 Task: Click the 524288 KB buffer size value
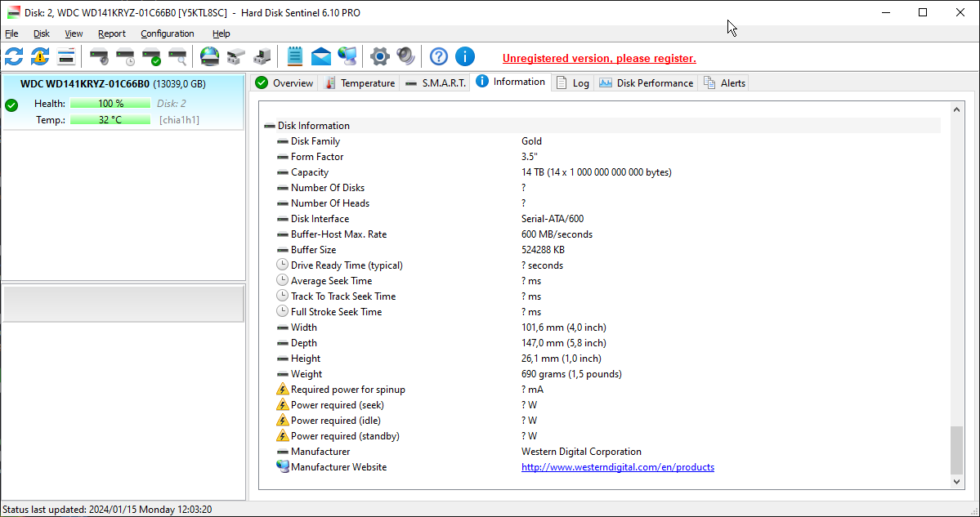coord(543,250)
